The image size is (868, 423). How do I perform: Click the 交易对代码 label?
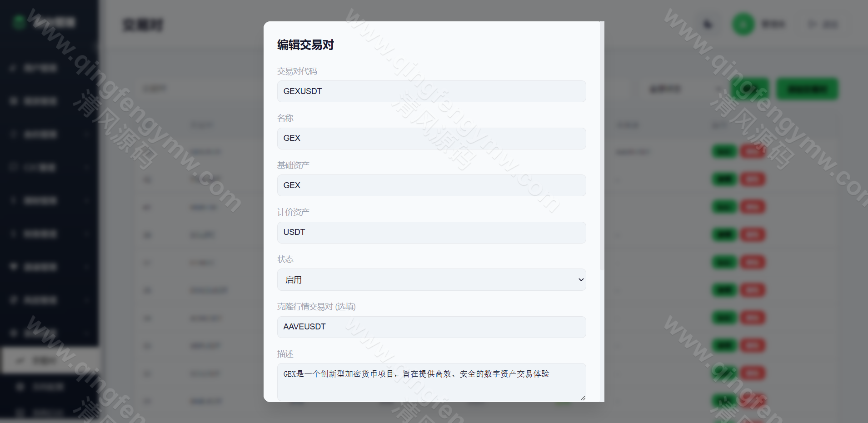(x=297, y=71)
